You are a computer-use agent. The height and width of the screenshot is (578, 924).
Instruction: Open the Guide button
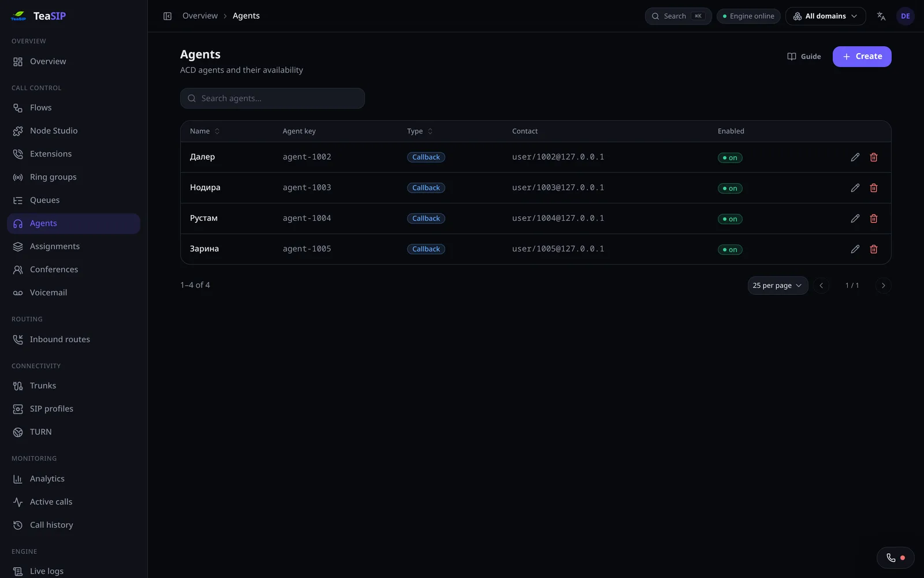(x=804, y=57)
